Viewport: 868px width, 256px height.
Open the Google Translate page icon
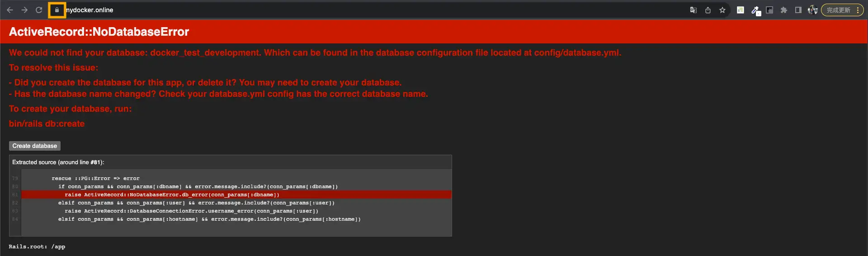pyautogui.click(x=693, y=10)
